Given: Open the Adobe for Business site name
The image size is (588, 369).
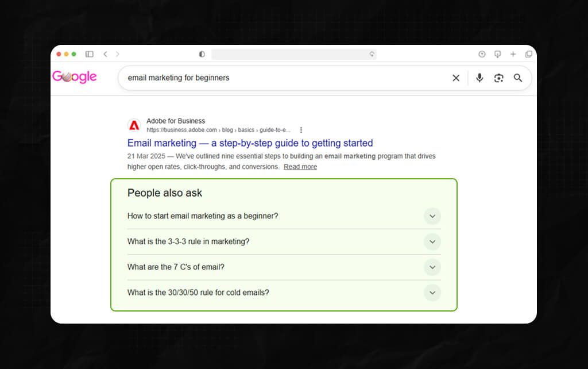Looking at the screenshot, I should pyautogui.click(x=176, y=121).
